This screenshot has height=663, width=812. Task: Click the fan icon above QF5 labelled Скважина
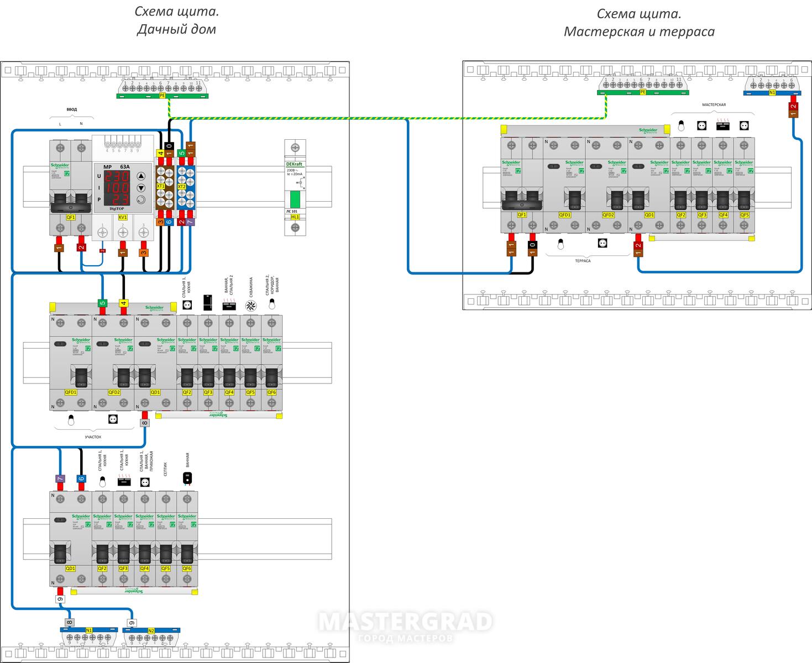point(251,305)
